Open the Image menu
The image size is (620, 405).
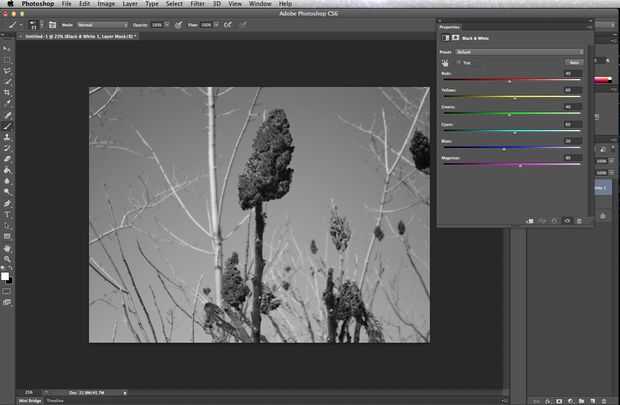(106, 4)
